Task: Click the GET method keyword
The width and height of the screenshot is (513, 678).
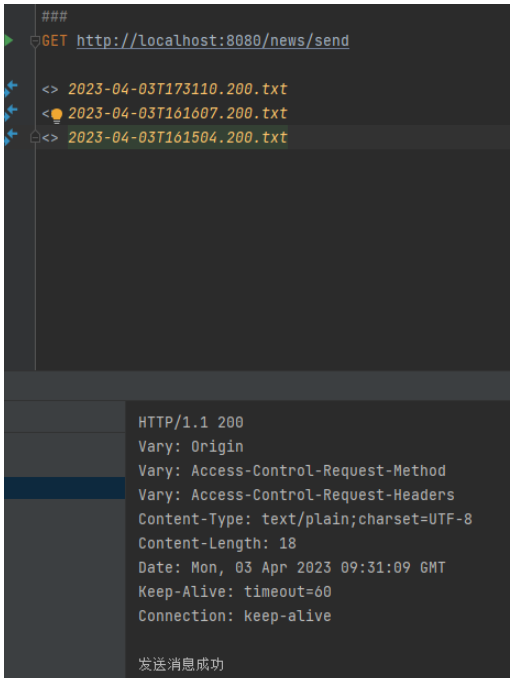Action: click(x=55, y=41)
